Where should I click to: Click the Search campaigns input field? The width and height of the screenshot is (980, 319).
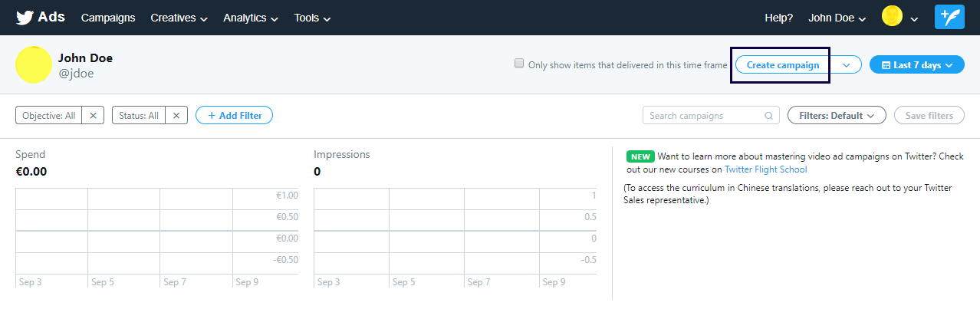(704, 116)
